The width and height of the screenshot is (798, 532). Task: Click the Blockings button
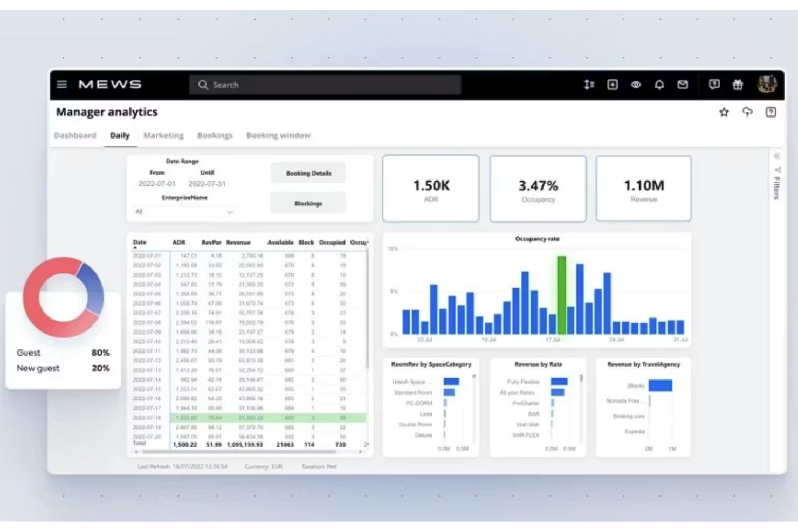pos(308,203)
